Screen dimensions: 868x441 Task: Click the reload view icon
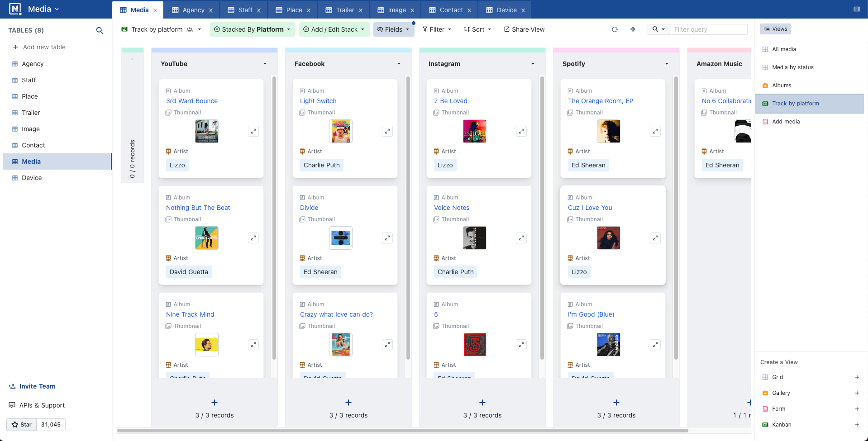click(x=615, y=29)
